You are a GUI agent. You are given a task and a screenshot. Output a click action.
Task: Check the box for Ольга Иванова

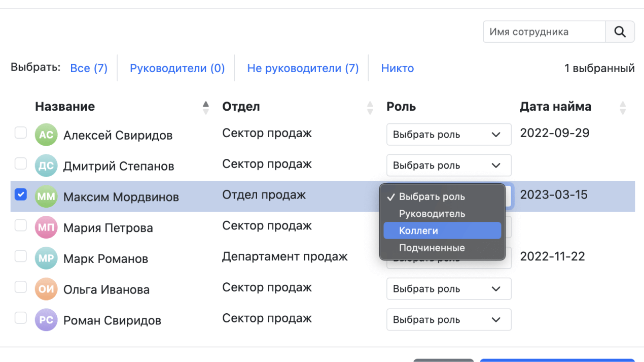tap(20, 287)
